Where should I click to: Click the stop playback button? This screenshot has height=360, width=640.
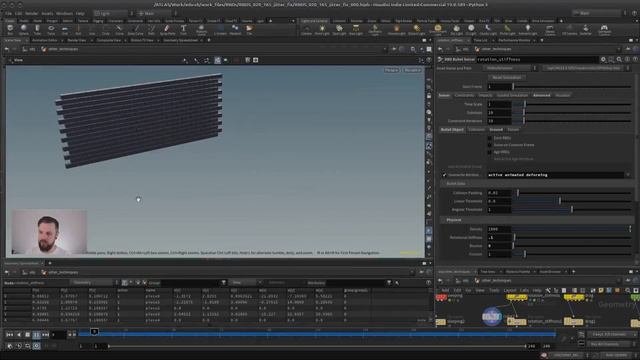[27, 335]
